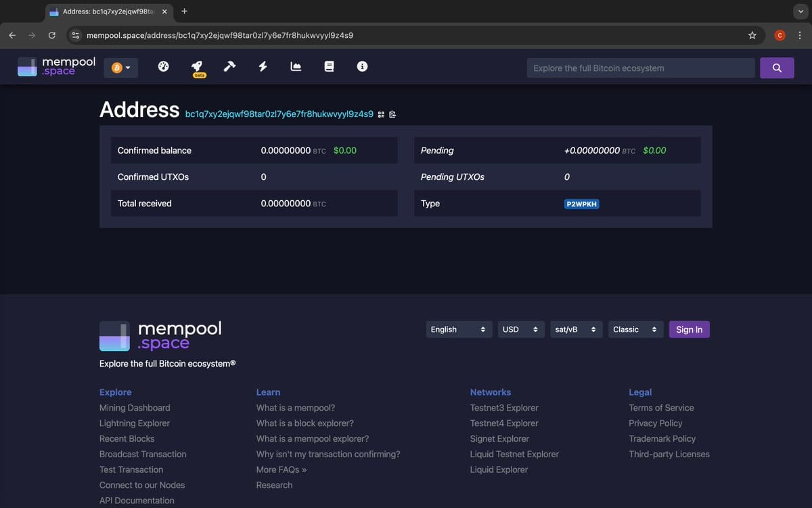The image size is (812, 508).
Task: Click the Total received label
Action: (145, 204)
